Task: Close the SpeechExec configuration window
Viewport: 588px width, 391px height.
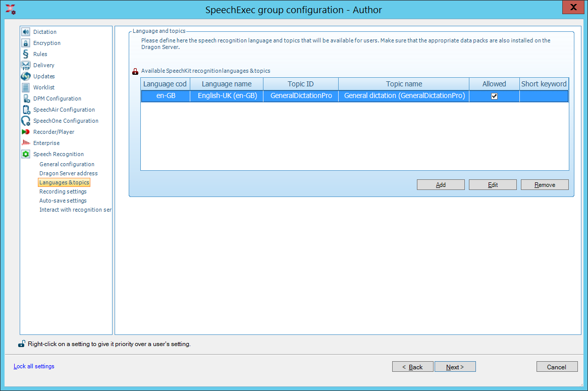Action: (573, 7)
